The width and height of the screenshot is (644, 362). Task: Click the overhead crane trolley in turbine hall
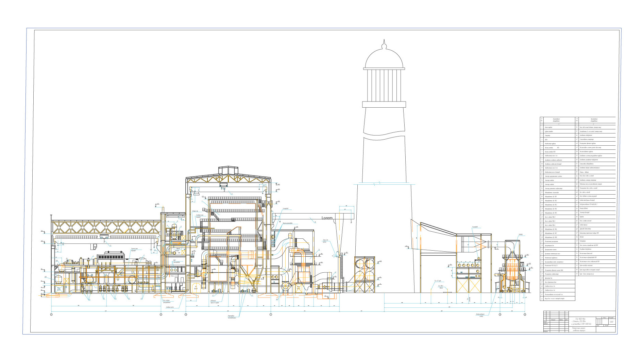click(104, 237)
